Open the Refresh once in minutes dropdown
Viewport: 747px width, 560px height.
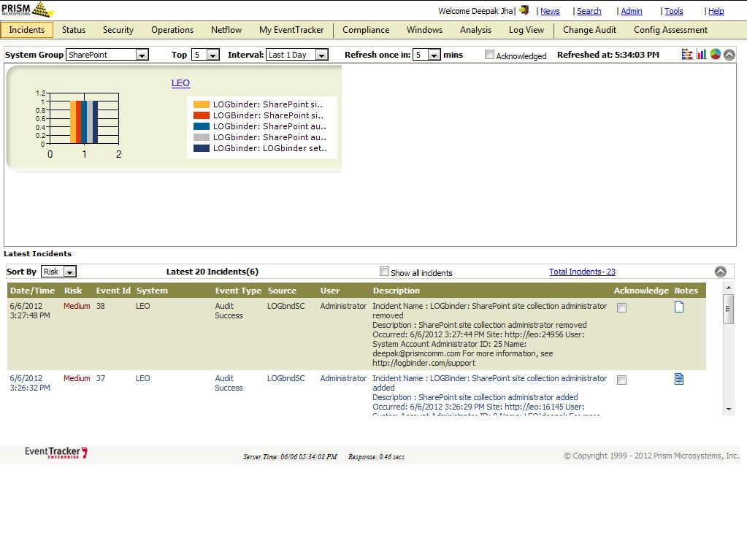point(426,55)
